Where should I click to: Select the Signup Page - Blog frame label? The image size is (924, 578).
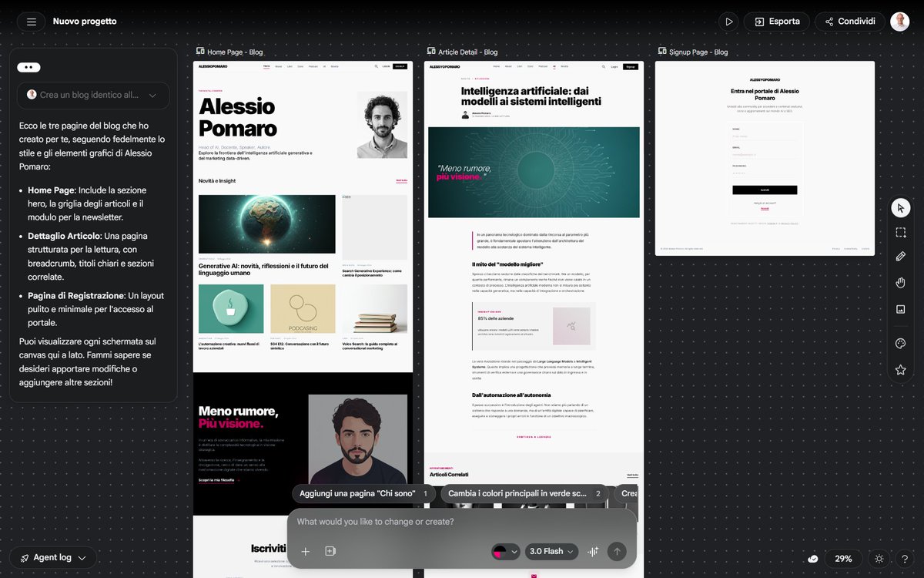click(x=698, y=52)
